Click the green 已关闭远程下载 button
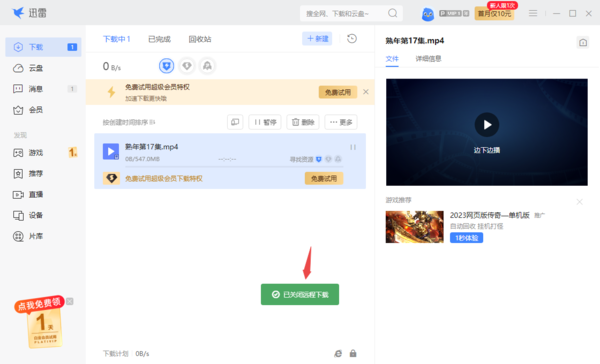 [300, 294]
